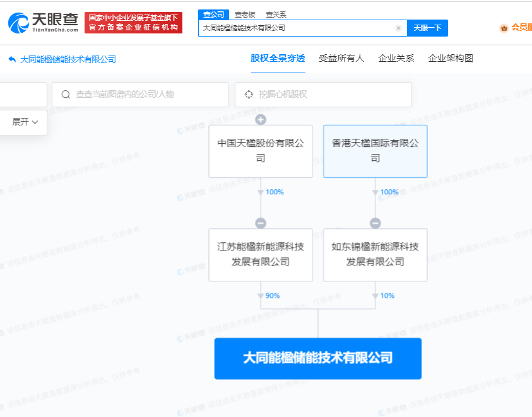Click the TianYanCha logo
This screenshot has width=532, height=417.
[43, 23]
